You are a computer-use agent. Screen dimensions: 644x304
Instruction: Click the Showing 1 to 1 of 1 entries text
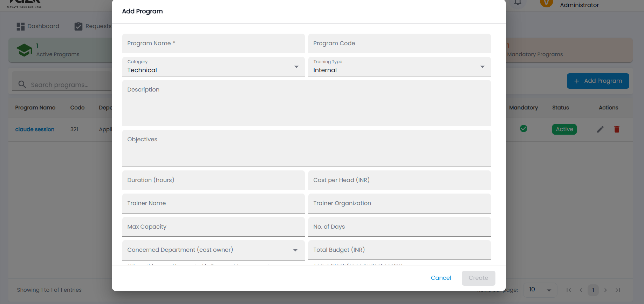coord(49,290)
